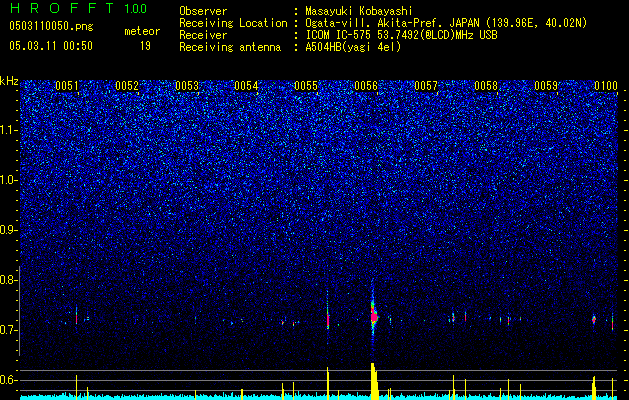Image resolution: width=629 pixels, height=400 pixels.
Task: Click the 0054 time marker
Action: pyautogui.click(x=246, y=86)
